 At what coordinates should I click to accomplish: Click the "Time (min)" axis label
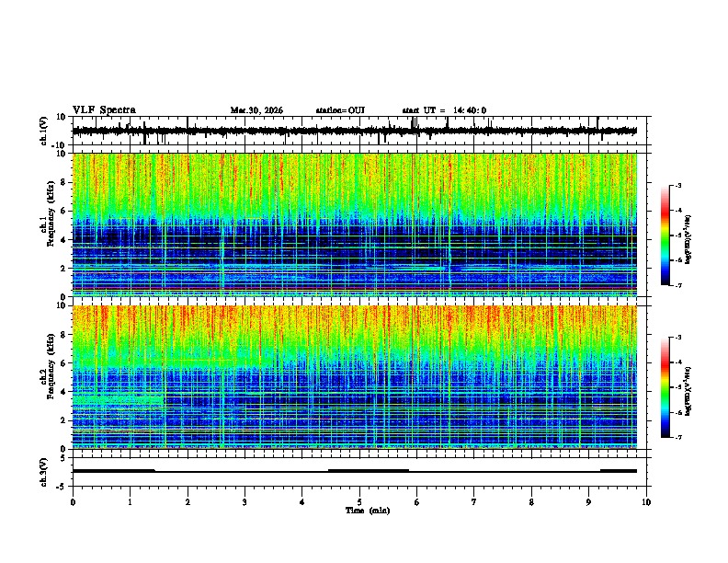coord(368,511)
